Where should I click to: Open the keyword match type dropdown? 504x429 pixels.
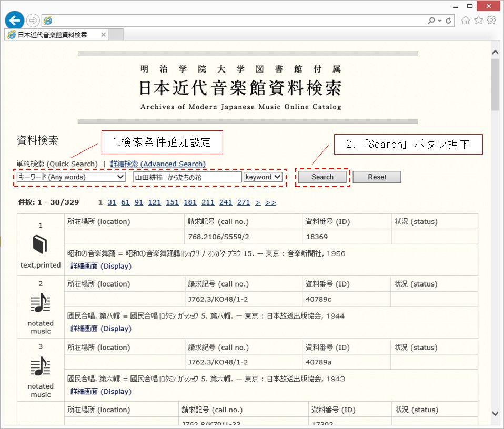[x=263, y=177]
